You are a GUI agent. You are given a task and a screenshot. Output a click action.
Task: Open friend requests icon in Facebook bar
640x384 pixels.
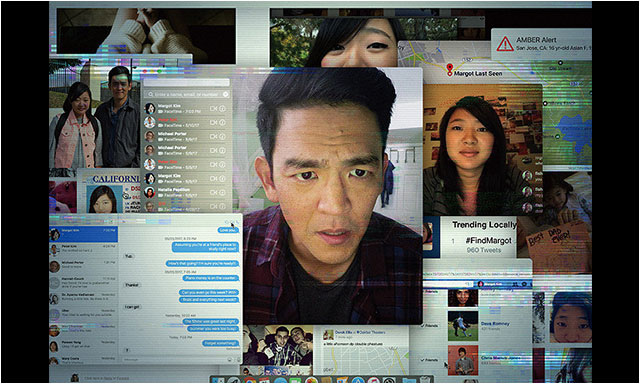pyautogui.click(x=516, y=284)
